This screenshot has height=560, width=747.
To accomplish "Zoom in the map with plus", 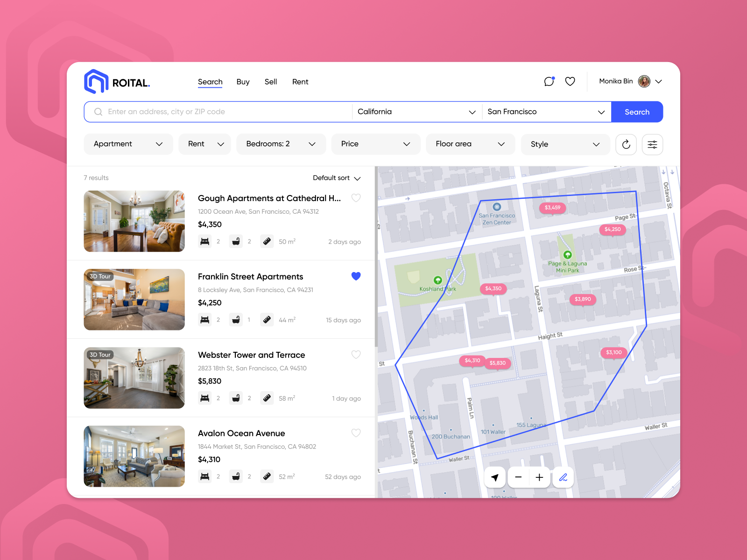I will click(539, 477).
